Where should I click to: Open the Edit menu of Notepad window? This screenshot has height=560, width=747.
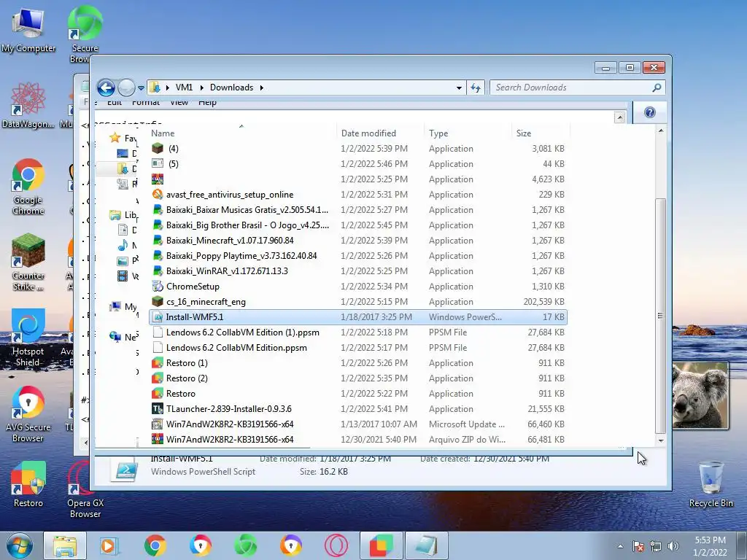(x=115, y=102)
